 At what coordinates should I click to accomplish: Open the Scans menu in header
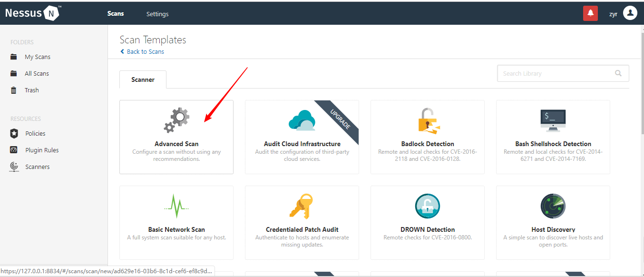[x=116, y=14]
